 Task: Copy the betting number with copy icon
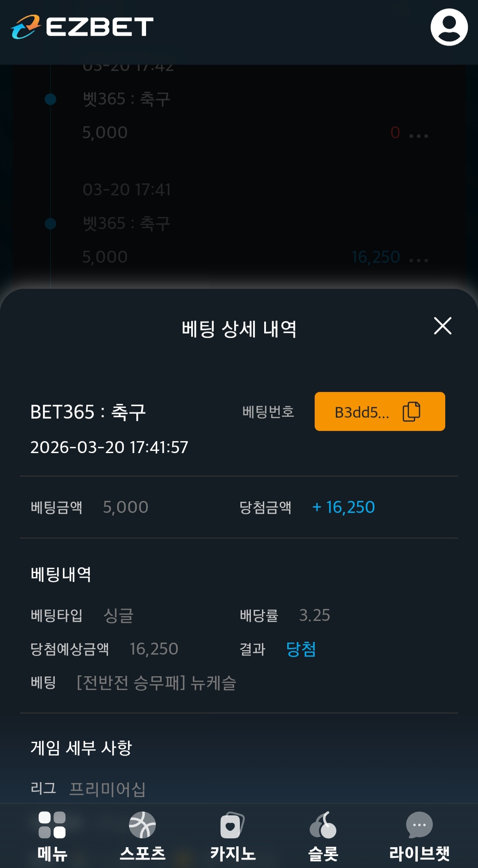[x=411, y=411]
